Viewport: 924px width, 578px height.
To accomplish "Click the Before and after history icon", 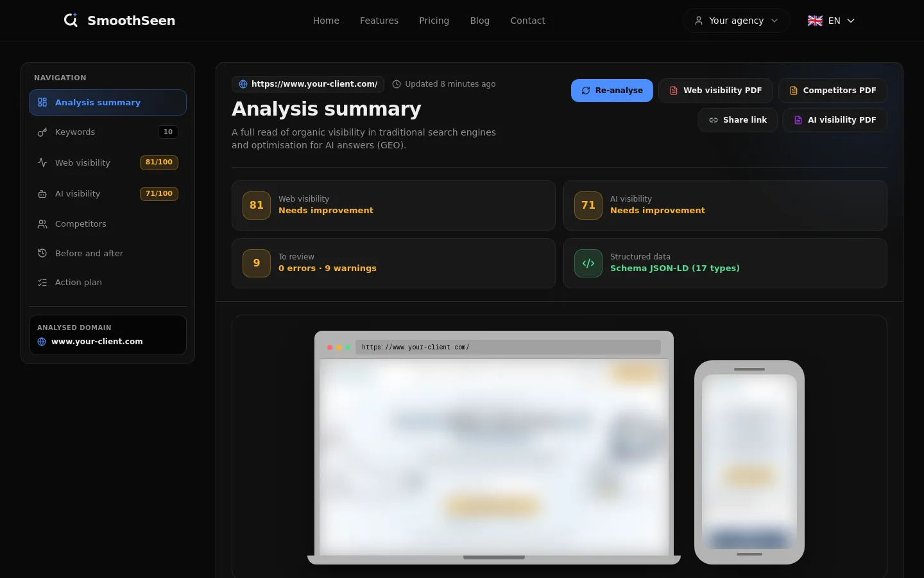I will (x=42, y=254).
